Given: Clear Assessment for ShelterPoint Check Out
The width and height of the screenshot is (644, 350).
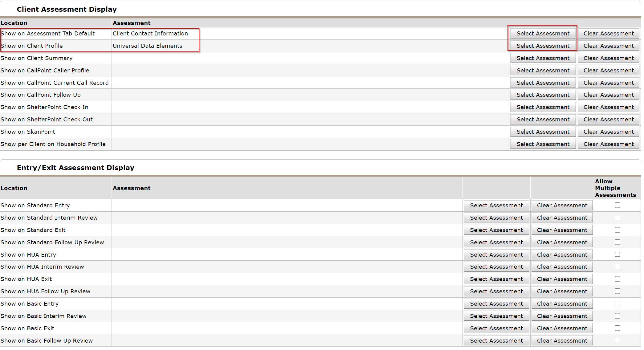Looking at the screenshot, I should pos(608,119).
